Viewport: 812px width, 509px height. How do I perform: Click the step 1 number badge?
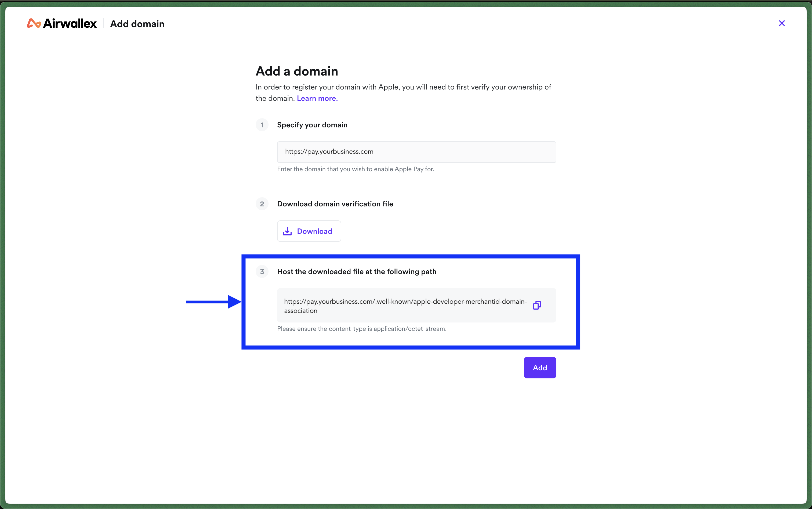(x=262, y=125)
